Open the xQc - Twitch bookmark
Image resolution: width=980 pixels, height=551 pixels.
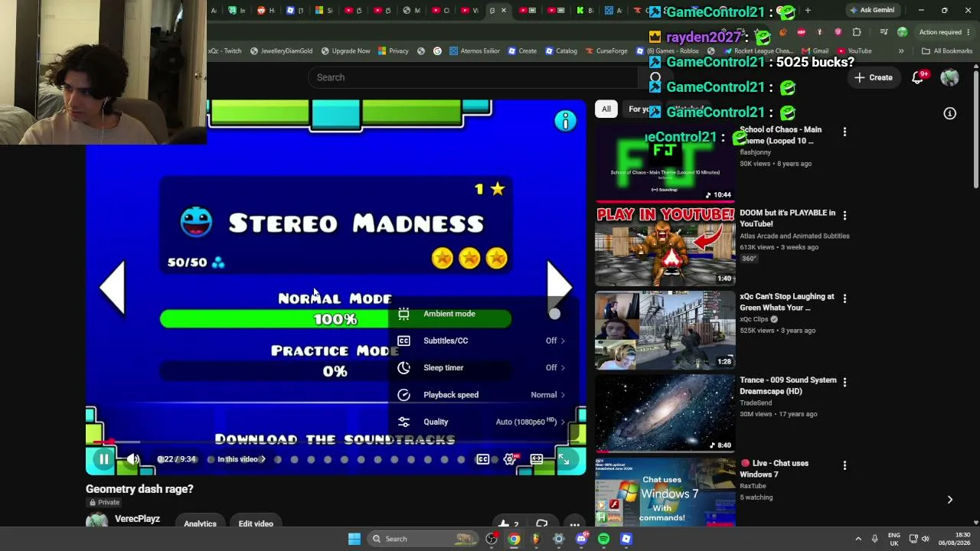(x=225, y=51)
